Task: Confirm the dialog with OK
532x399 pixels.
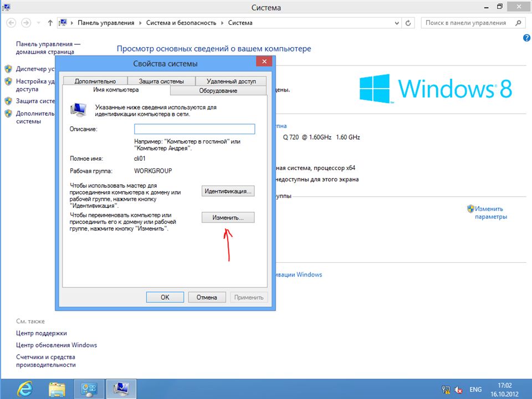Action: point(165,297)
